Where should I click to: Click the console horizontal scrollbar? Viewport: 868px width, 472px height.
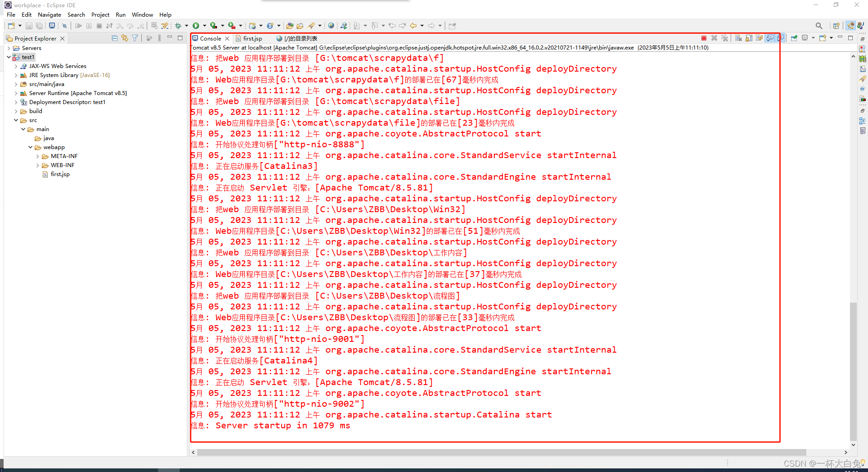point(501,452)
